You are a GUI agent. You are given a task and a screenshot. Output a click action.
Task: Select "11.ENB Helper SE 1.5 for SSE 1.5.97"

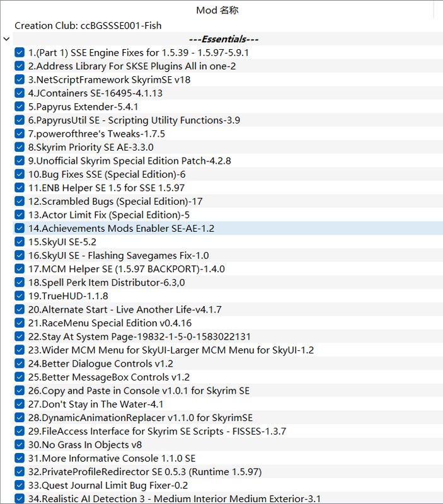(106, 187)
